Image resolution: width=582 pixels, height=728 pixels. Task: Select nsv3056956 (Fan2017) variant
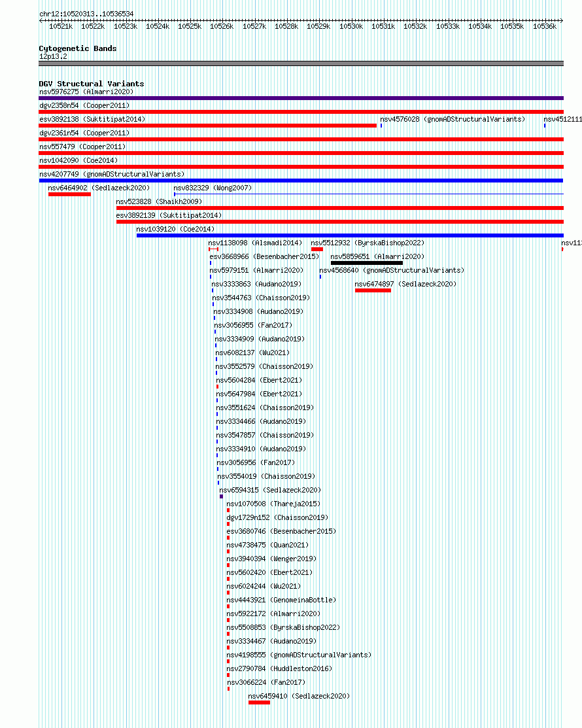(x=256, y=462)
